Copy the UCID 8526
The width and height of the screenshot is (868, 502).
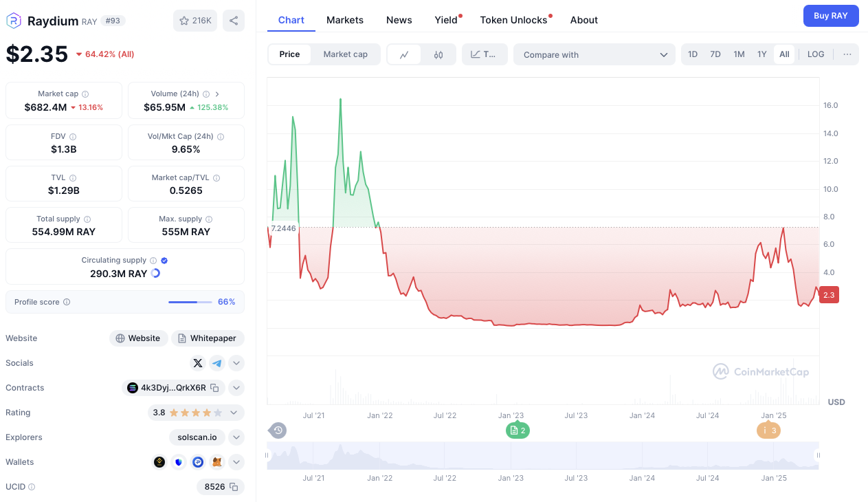pyautogui.click(x=234, y=487)
